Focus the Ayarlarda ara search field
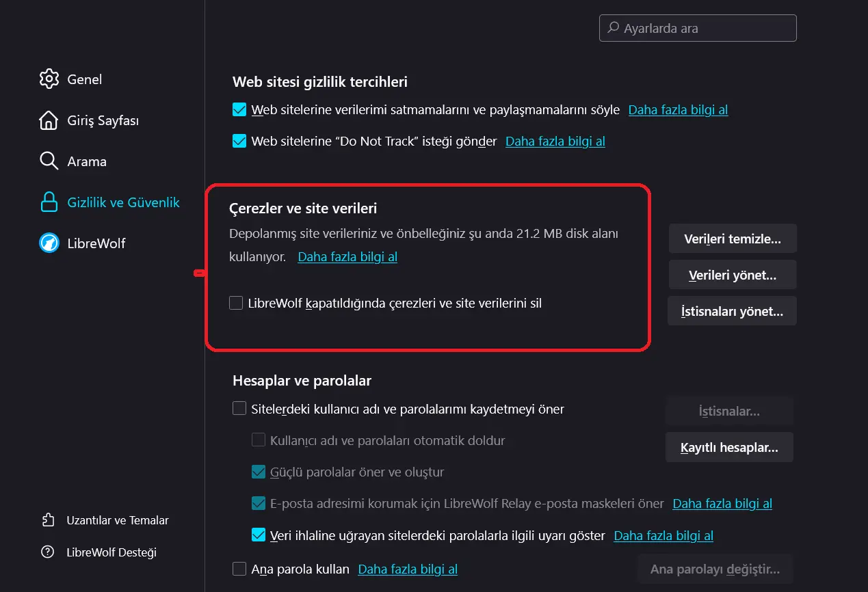 click(698, 29)
